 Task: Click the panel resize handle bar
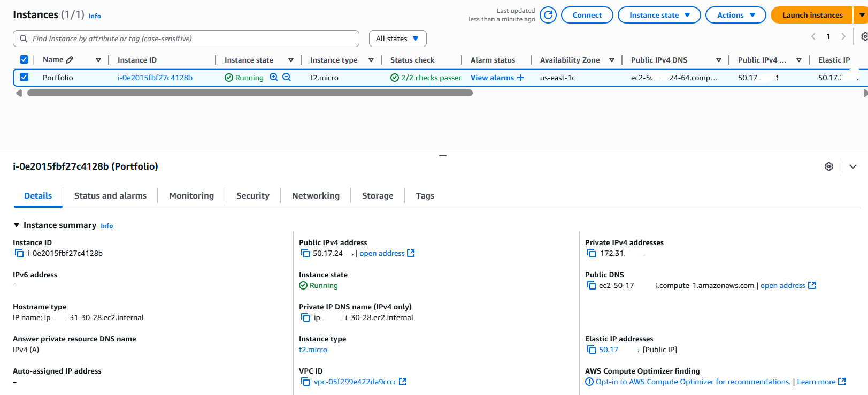(x=442, y=156)
